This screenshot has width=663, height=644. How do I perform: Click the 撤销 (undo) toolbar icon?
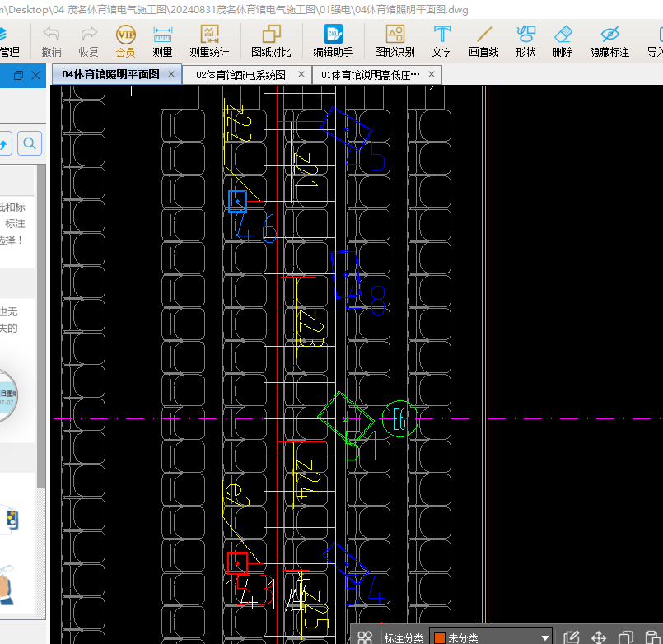pos(51,41)
